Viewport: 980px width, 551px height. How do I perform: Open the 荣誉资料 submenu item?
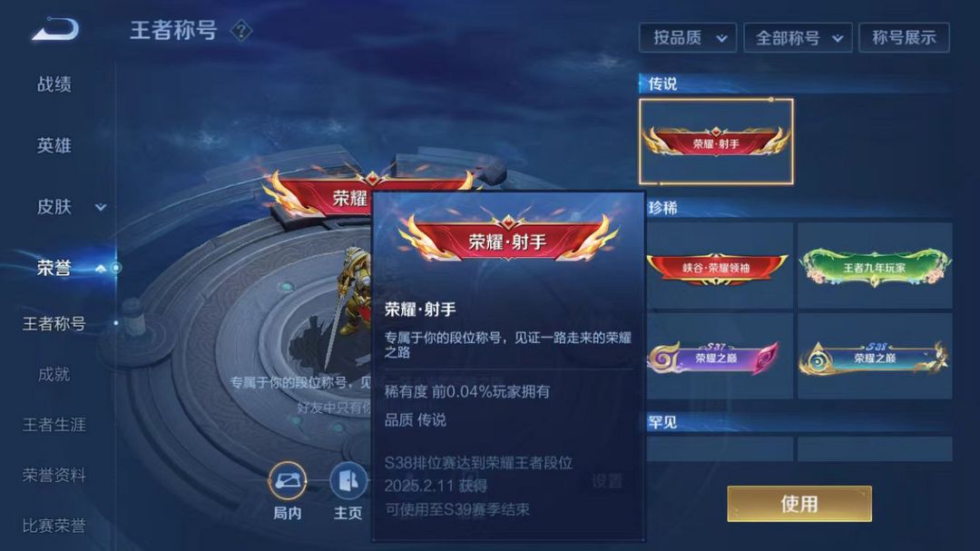pos(54,476)
